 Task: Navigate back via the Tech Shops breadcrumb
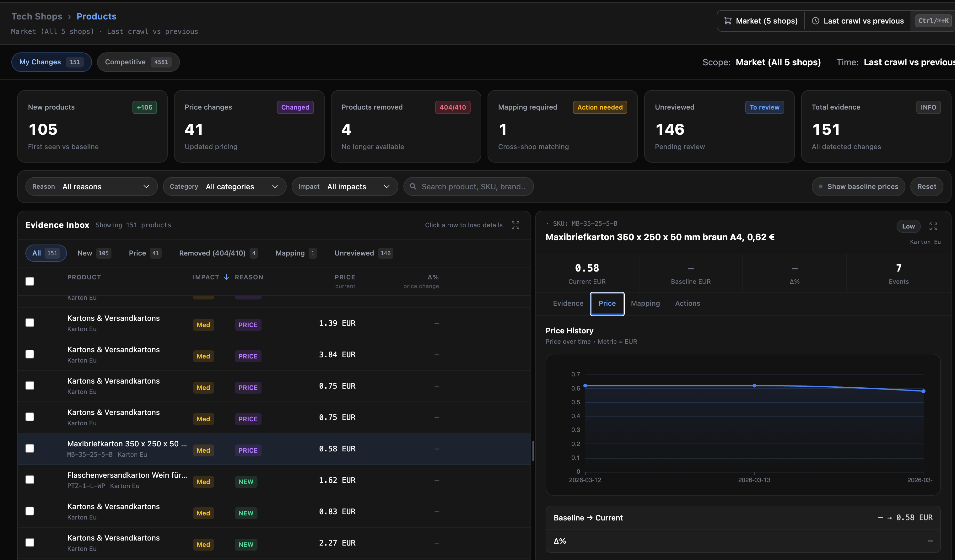tap(36, 16)
